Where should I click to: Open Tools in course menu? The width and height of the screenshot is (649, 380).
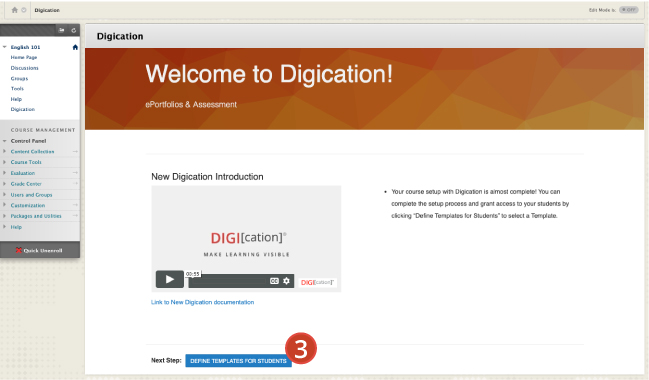17,89
